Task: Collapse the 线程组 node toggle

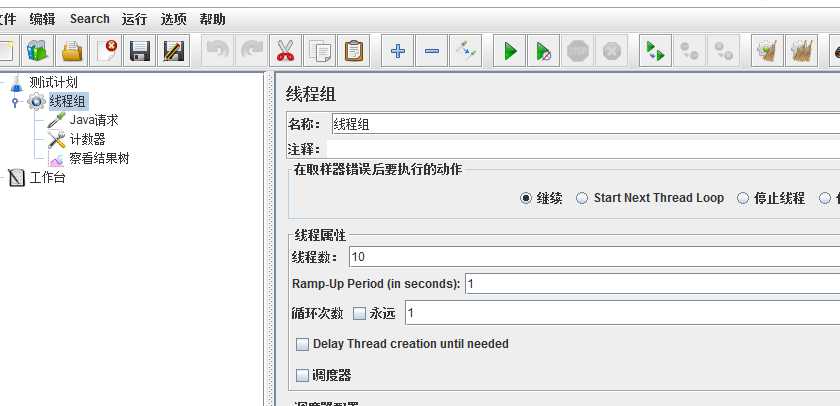Action: point(15,101)
